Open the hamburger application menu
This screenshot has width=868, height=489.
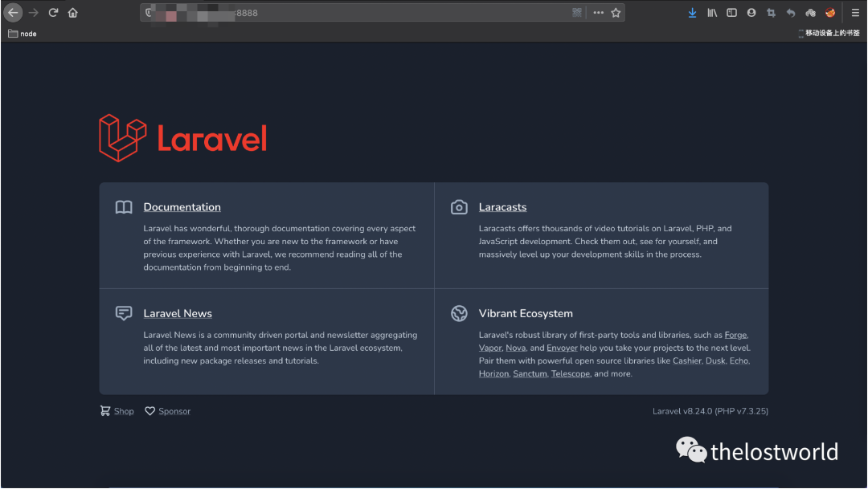point(855,13)
